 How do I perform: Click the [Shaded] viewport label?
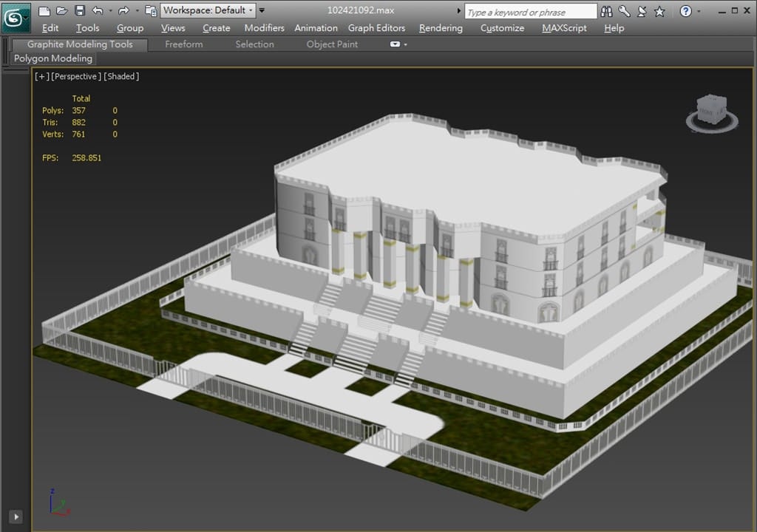click(121, 76)
